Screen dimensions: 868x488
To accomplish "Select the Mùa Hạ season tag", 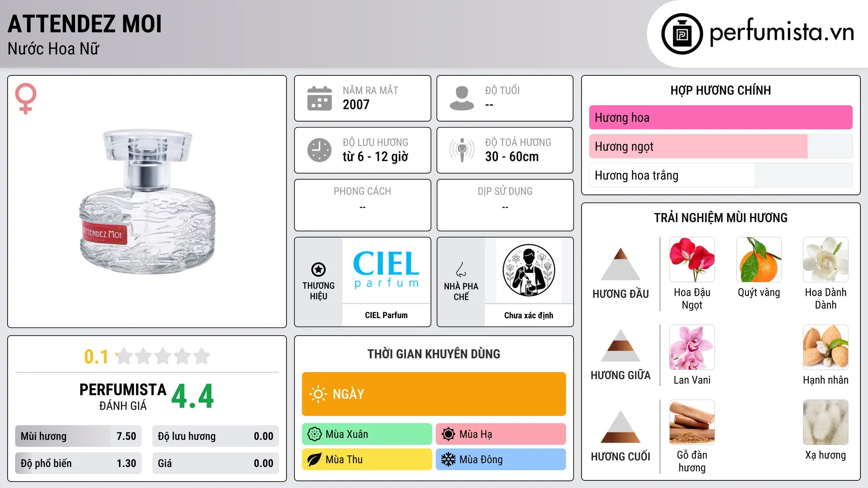I will (501, 434).
